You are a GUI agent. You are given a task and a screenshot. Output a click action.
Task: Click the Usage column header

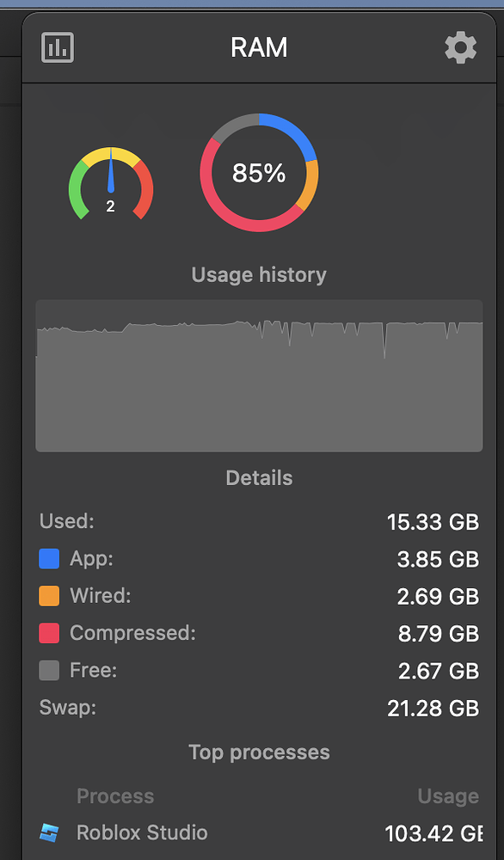coord(448,796)
